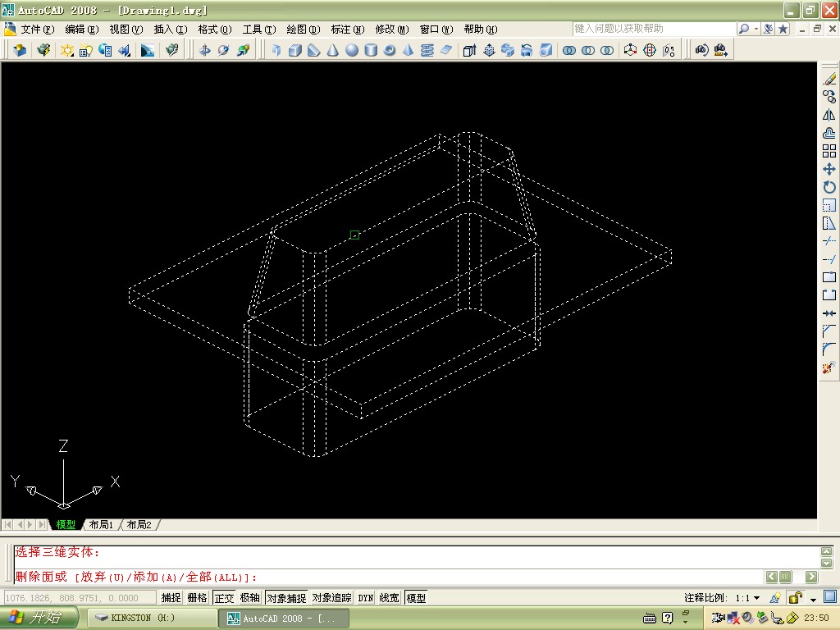Click the Extrude tool icon
The width and height of the screenshot is (840, 630).
pyautogui.click(x=469, y=50)
